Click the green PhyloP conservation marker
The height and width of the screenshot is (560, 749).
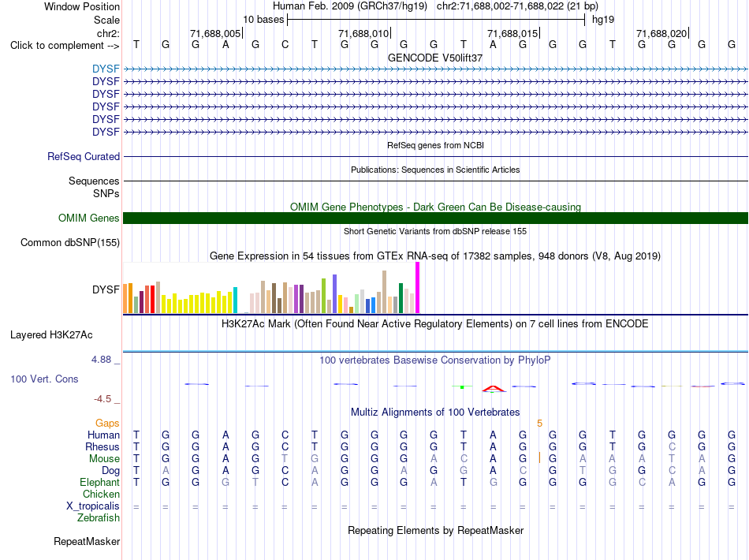462,386
